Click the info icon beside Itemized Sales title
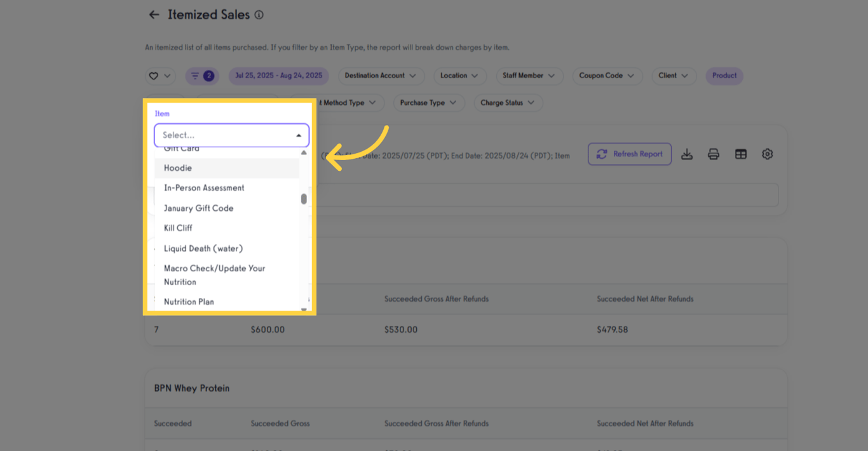 pos(259,14)
